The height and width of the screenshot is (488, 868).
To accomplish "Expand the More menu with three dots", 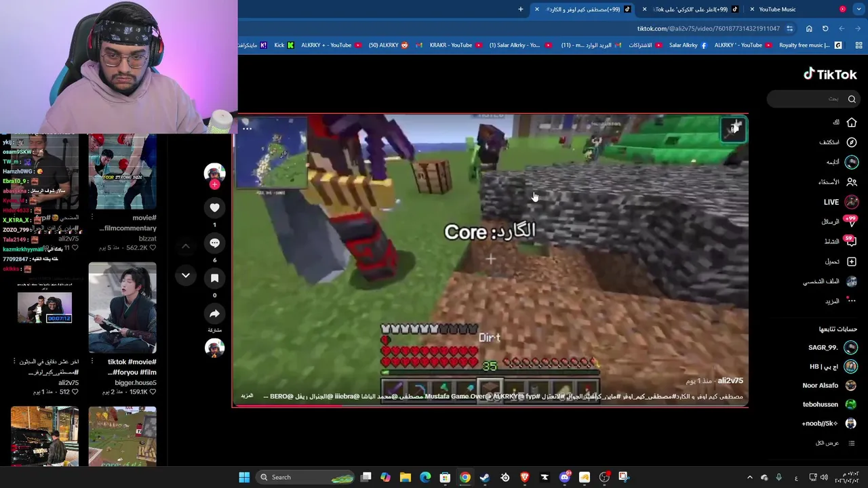I will point(841,301).
